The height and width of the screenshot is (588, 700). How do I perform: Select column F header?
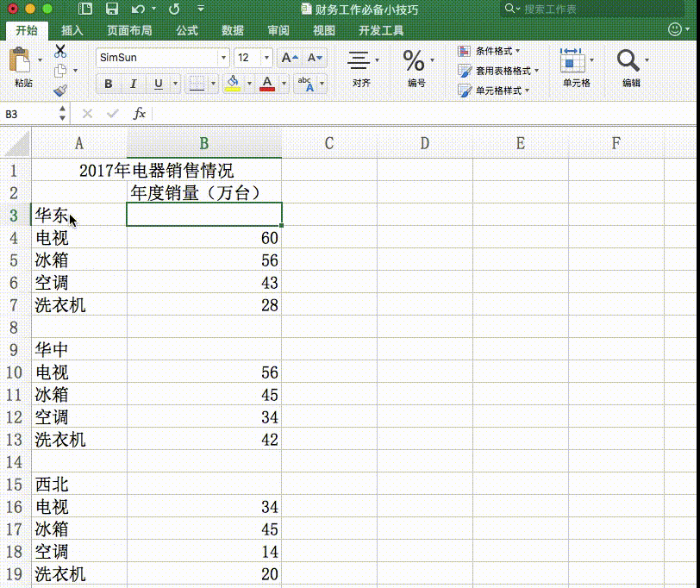pos(616,144)
